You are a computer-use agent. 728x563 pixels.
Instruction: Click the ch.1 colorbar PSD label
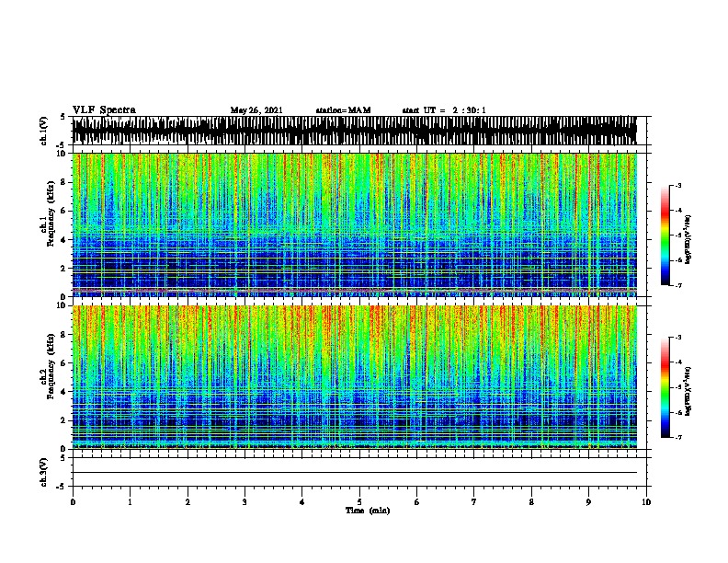click(688, 239)
